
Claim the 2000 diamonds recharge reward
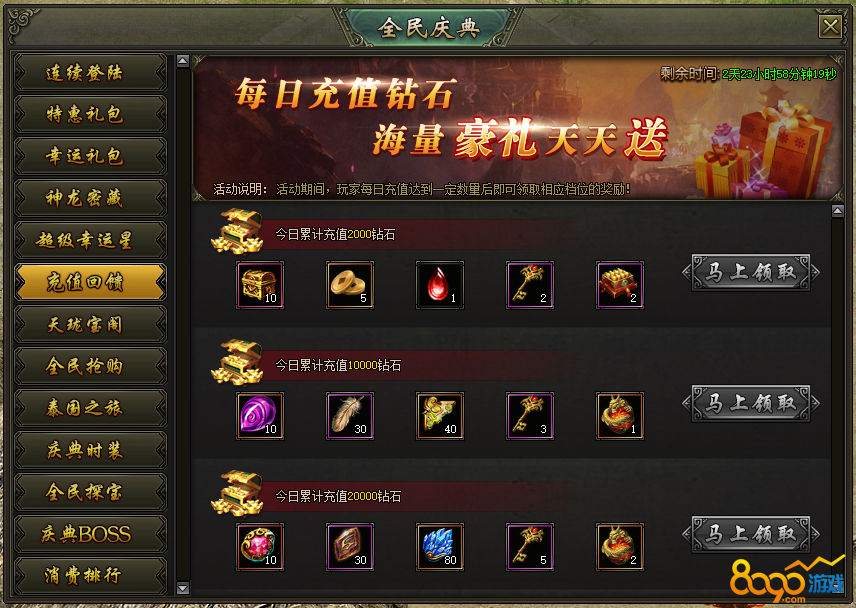tap(751, 272)
